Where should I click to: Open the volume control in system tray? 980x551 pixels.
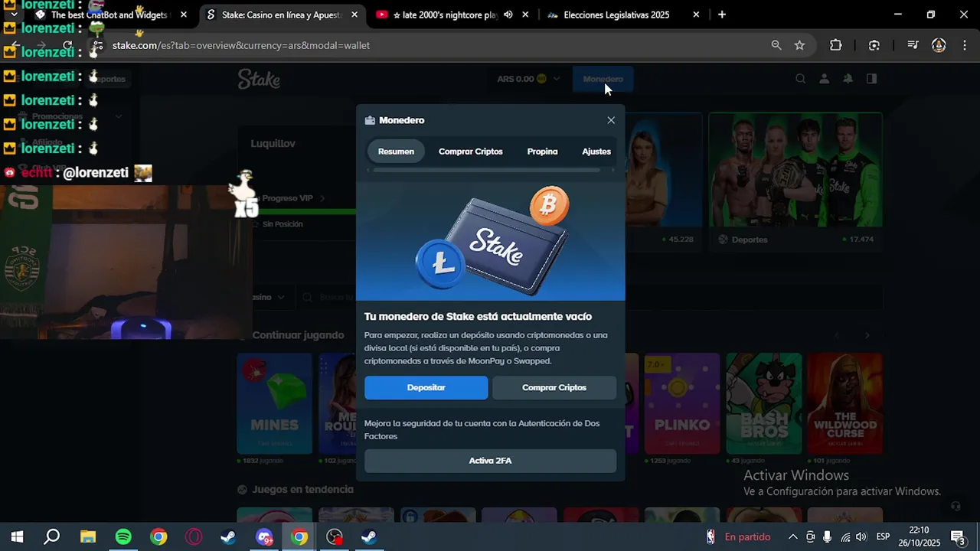[x=861, y=537]
